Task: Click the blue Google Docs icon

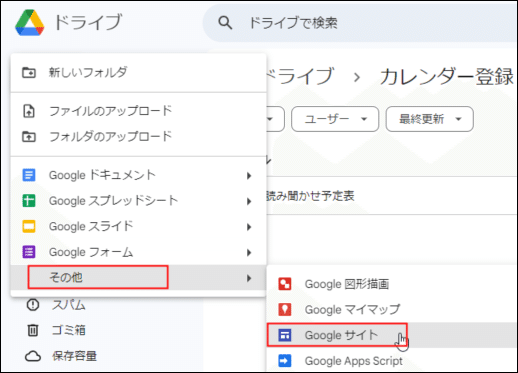Action: (x=29, y=175)
